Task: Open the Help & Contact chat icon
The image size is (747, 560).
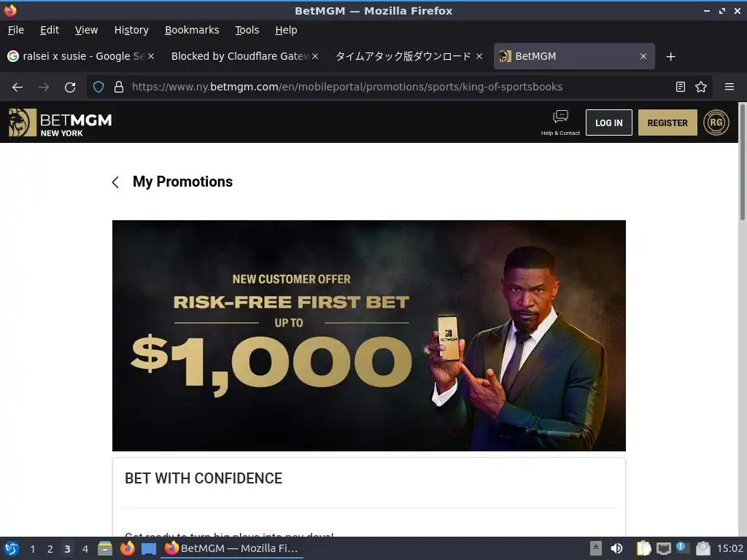Action: pyautogui.click(x=560, y=117)
